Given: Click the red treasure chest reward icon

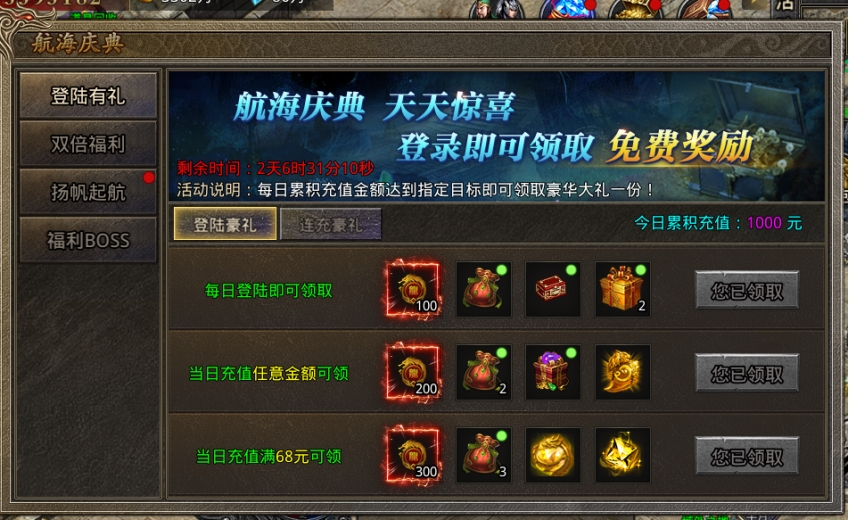Looking at the screenshot, I should pyautogui.click(x=553, y=289).
